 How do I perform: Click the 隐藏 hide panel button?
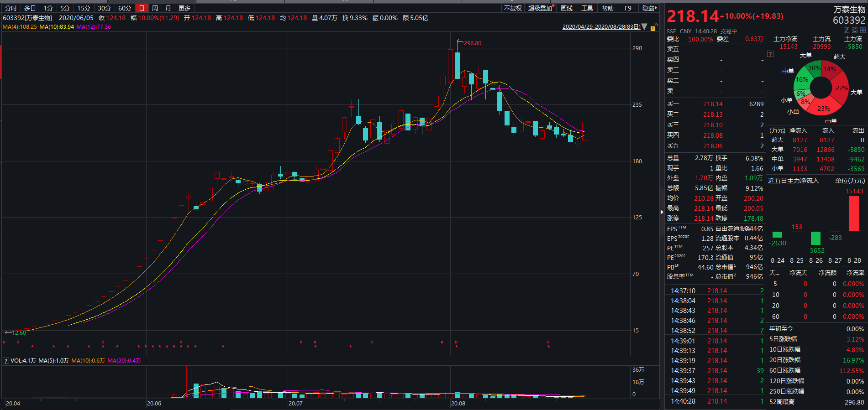point(649,8)
